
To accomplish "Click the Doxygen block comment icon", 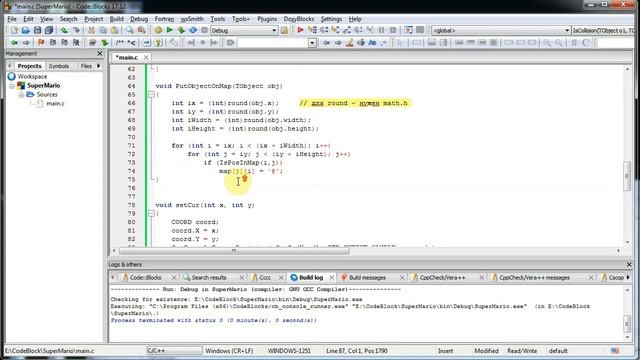I will pos(120,42).
